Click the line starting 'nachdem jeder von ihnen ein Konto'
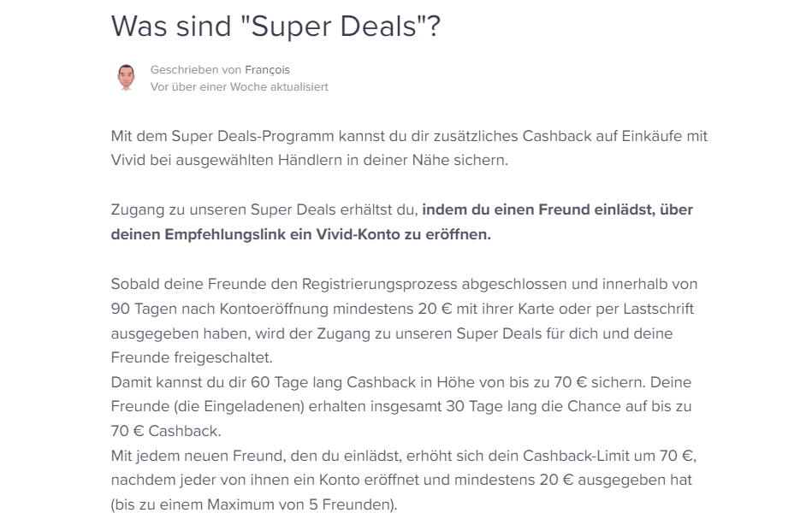Image resolution: width=812 pixels, height=513 pixels. (401, 481)
